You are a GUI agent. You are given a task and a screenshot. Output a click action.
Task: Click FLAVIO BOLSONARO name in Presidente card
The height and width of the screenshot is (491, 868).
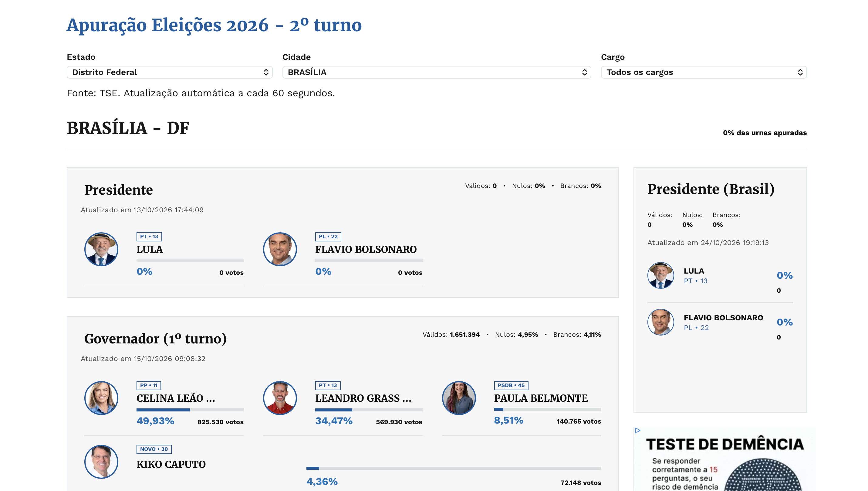tap(366, 249)
